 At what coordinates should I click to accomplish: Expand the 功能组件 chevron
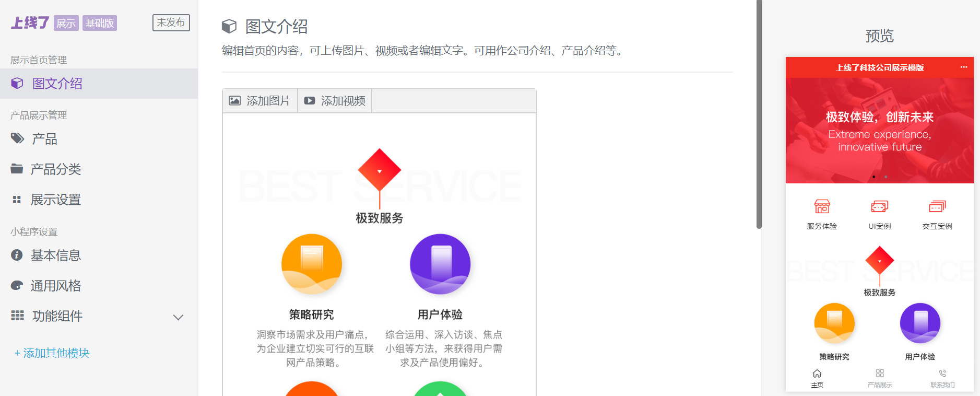click(x=179, y=317)
